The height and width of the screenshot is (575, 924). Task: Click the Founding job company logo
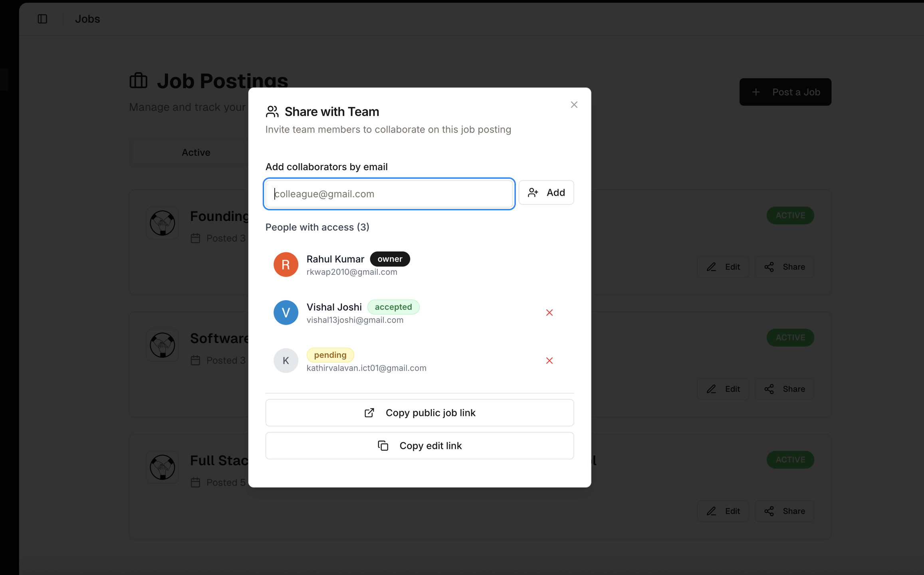pyautogui.click(x=162, y=223)
